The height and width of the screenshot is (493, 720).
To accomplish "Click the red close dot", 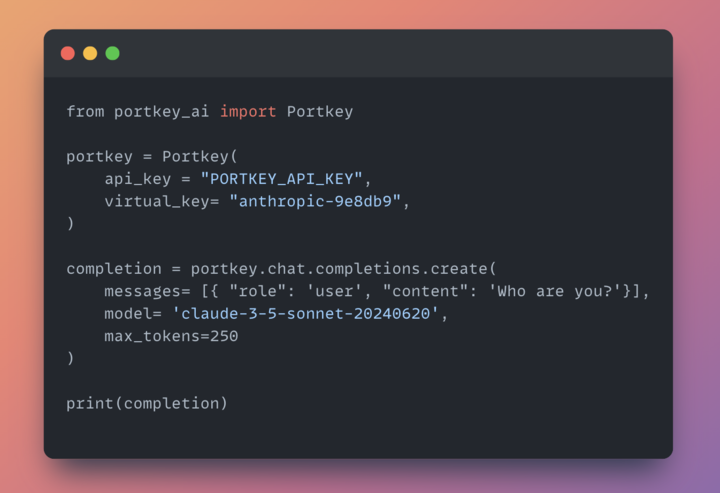I will [x=68, y=53].
